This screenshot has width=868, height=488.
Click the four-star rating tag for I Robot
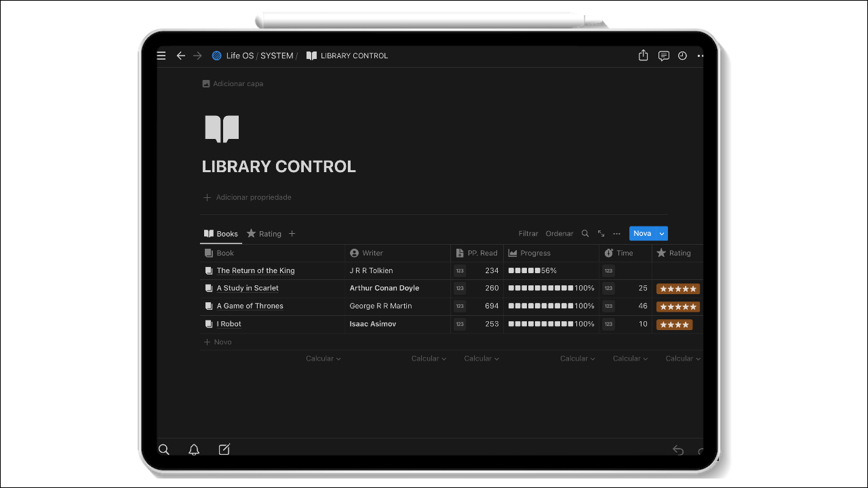(674, 325)
